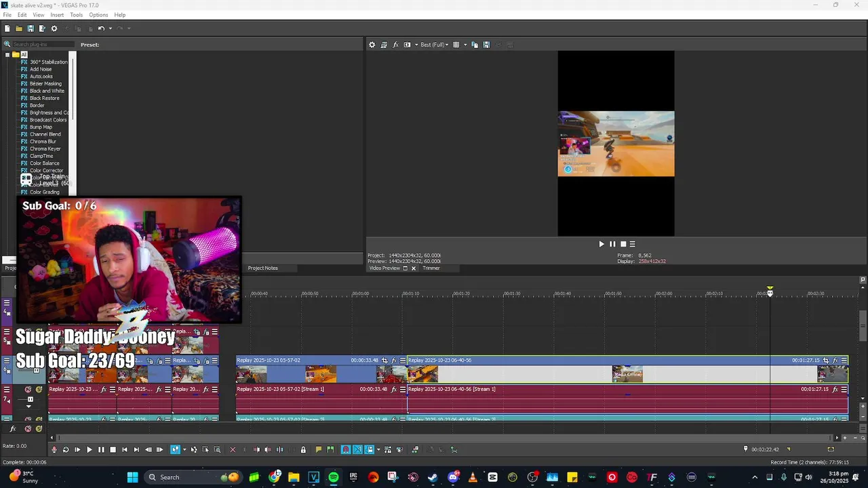Select the Envelope Edit tool
The height and width of the screenshot is (488, 868).
point(194,449)
